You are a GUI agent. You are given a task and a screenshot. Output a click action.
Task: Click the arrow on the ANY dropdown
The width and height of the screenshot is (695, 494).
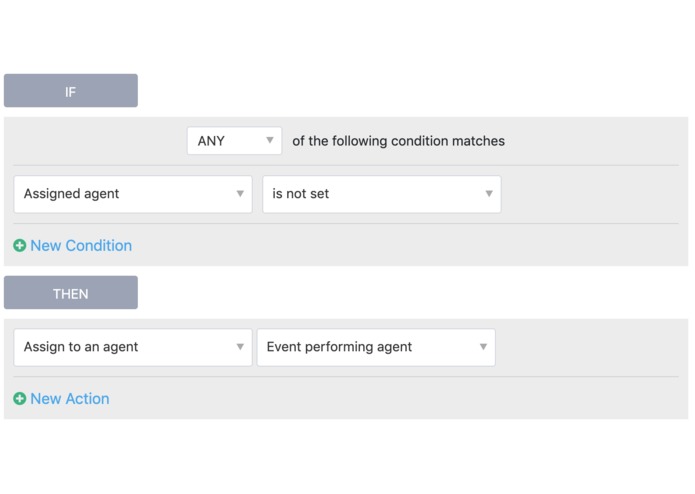(x=270, y=141)
